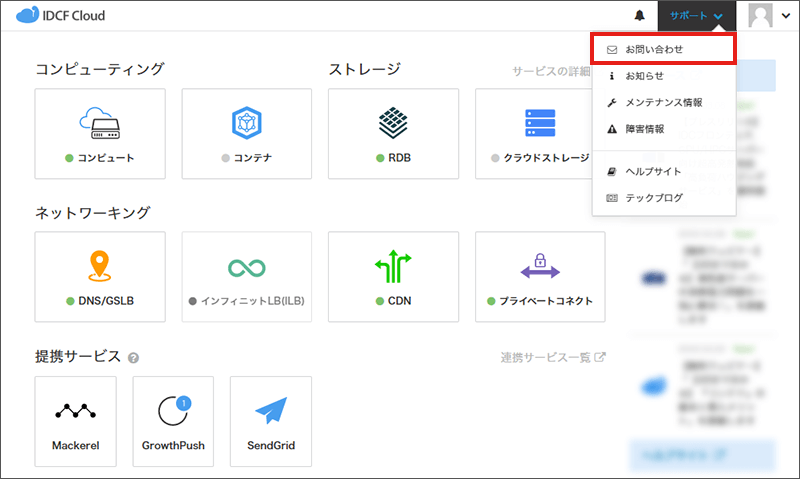Image resolution: width=800 pixels, height=479 pixels.
Task: Click the notification bell icon
Action: [x=640, y=16]
